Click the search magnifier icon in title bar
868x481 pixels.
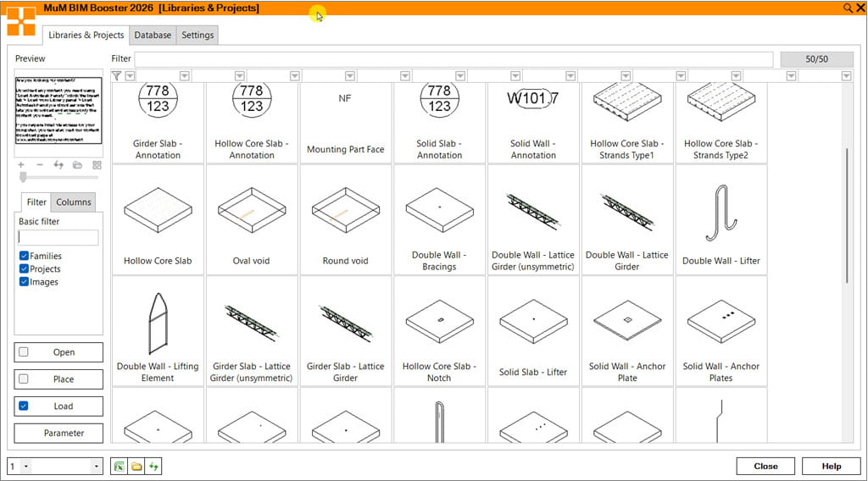click(x=848, y=8)
